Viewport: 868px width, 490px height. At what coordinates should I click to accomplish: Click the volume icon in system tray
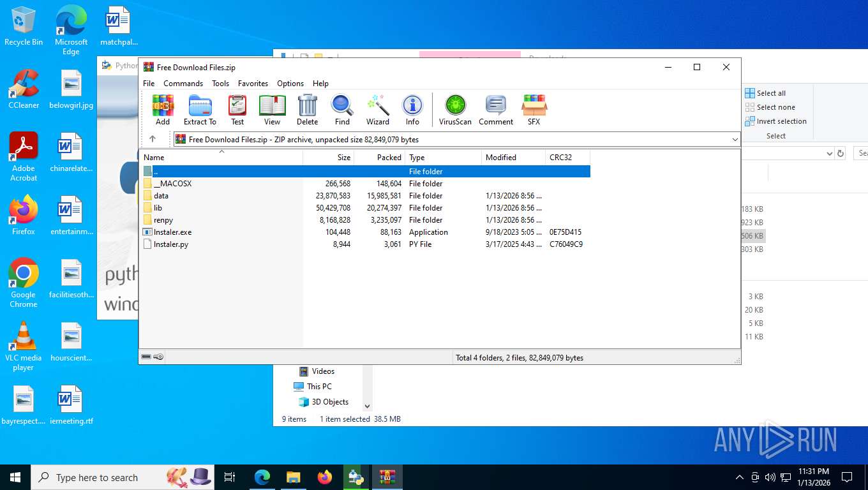(770, 477)
